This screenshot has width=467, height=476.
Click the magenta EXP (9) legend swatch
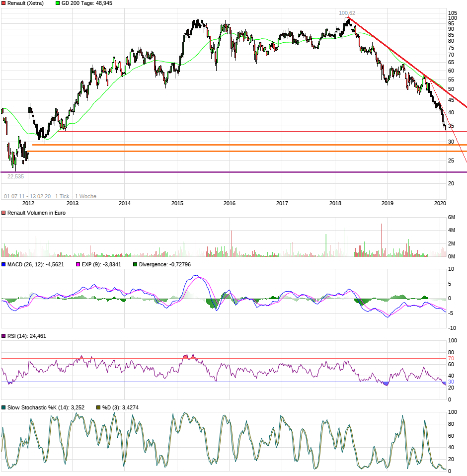[78, 264]
